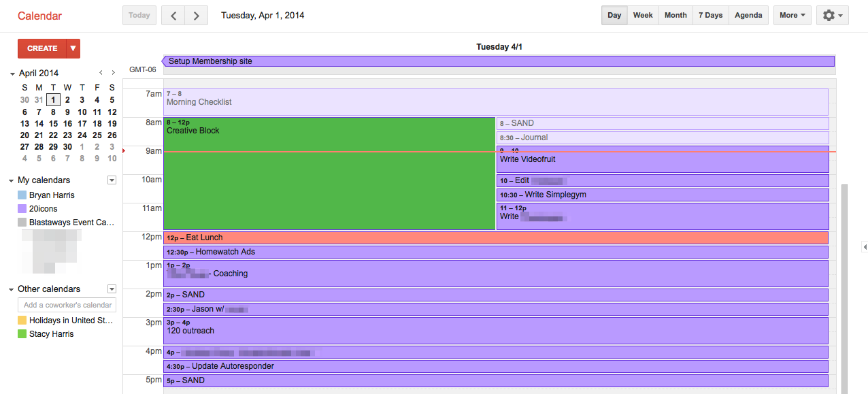Collapse the April 2014 mini calendar
Screen dimensions: 868x394
point(12,73)
